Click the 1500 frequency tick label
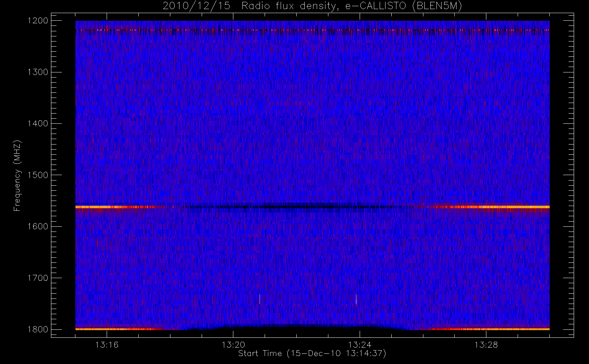The width and height of the screenshot is (589, 364). 38,175
